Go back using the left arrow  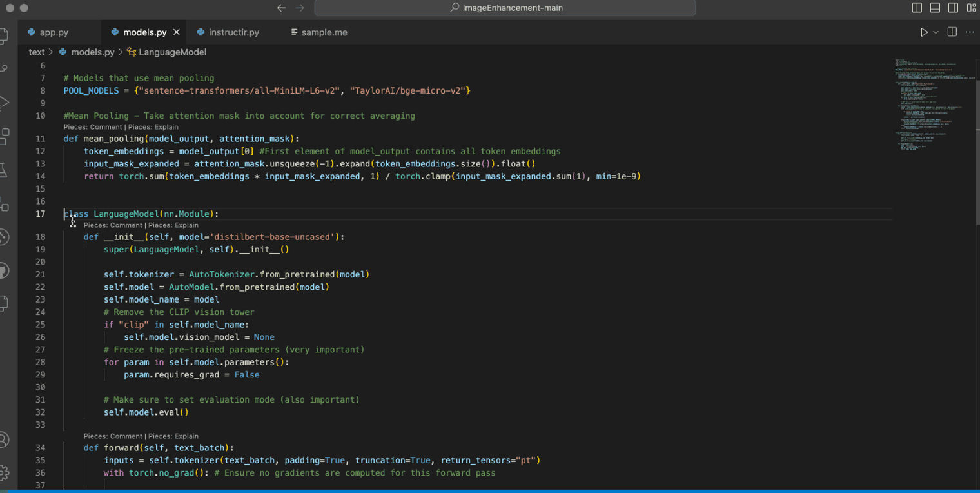(x=281, y=8)
